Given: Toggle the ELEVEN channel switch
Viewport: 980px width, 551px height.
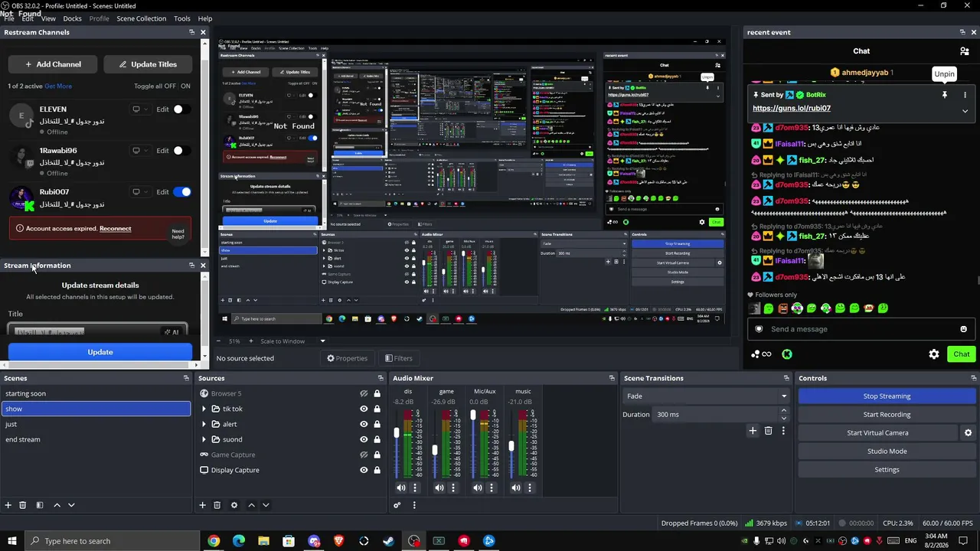Looking at the screenshot, I should tap(181, 109).
